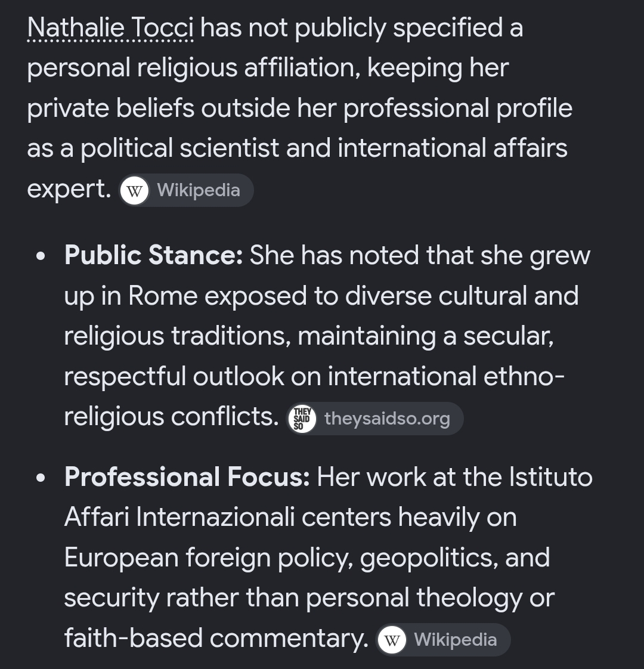
Task: Open the underlined Nathalie Tocci link
Action: [110, 28]
